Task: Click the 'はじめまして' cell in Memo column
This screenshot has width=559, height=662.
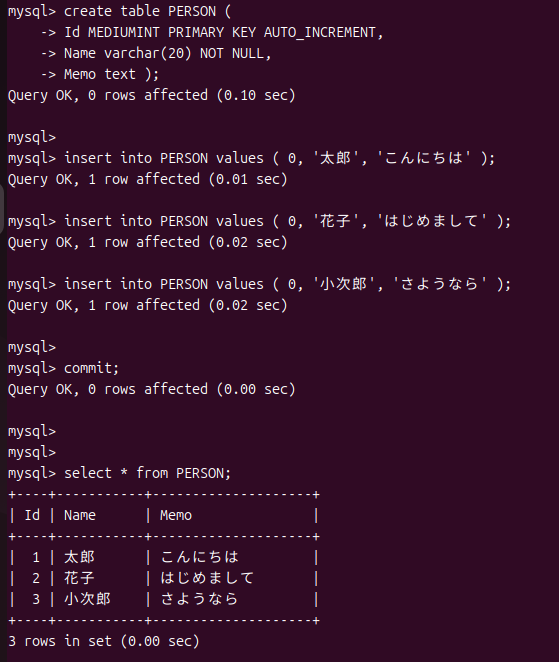Action: coord(207,578)
